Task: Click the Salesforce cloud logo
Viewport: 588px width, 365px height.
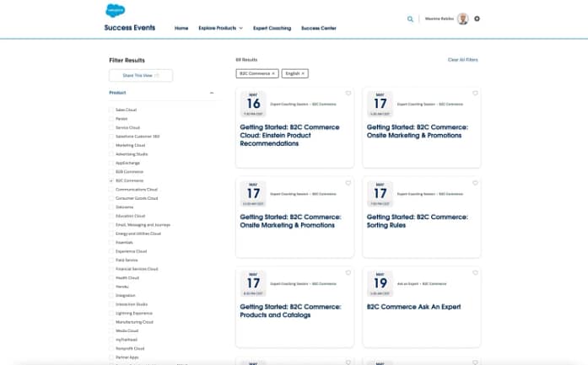Action: coord(116,11)
